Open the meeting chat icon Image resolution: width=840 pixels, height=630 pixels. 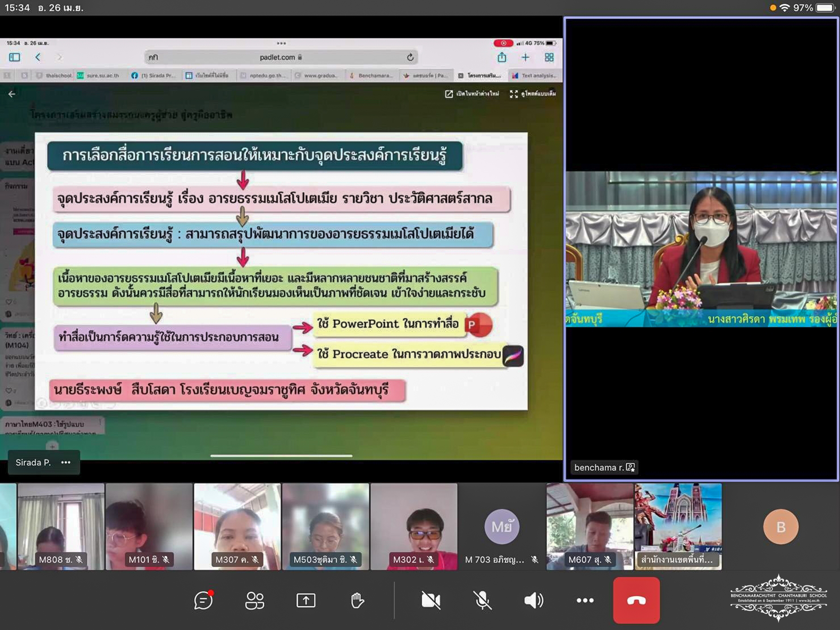click(x=204, y=600)
